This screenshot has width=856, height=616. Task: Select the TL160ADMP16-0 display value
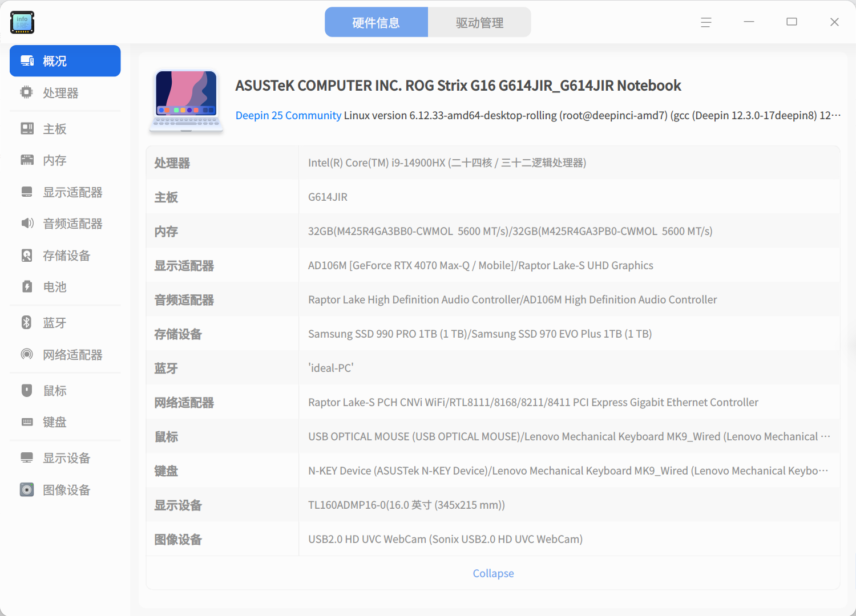[406, 505]
